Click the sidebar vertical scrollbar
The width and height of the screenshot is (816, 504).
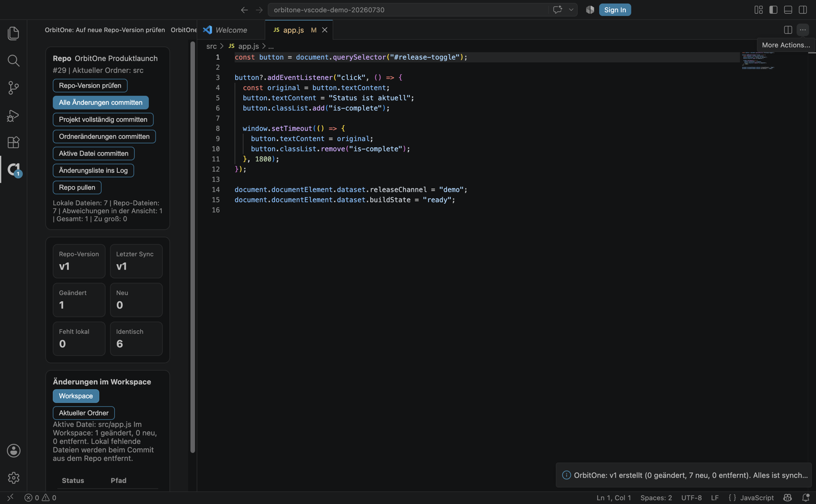click(x=193, y=248)
